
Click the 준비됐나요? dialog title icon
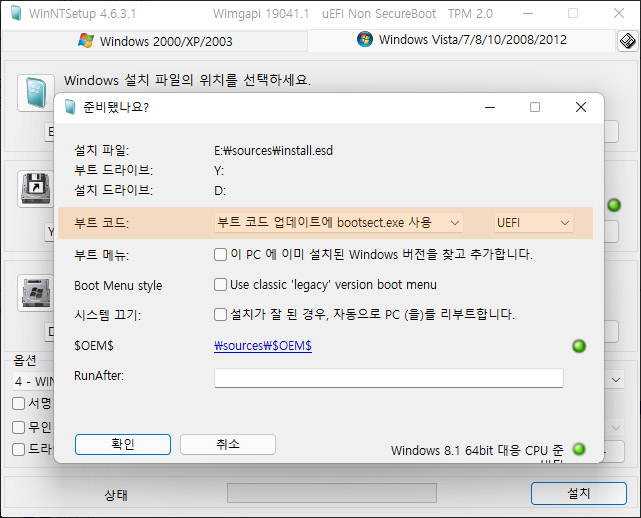coord(70,107)
